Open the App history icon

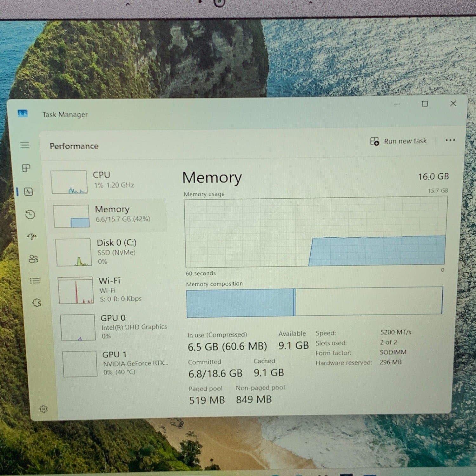[x=30, y=215]
